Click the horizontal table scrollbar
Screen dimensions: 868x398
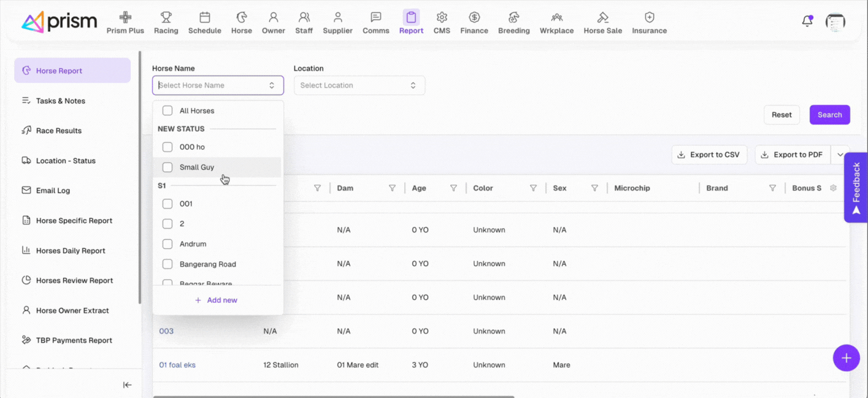coord(333,396)
